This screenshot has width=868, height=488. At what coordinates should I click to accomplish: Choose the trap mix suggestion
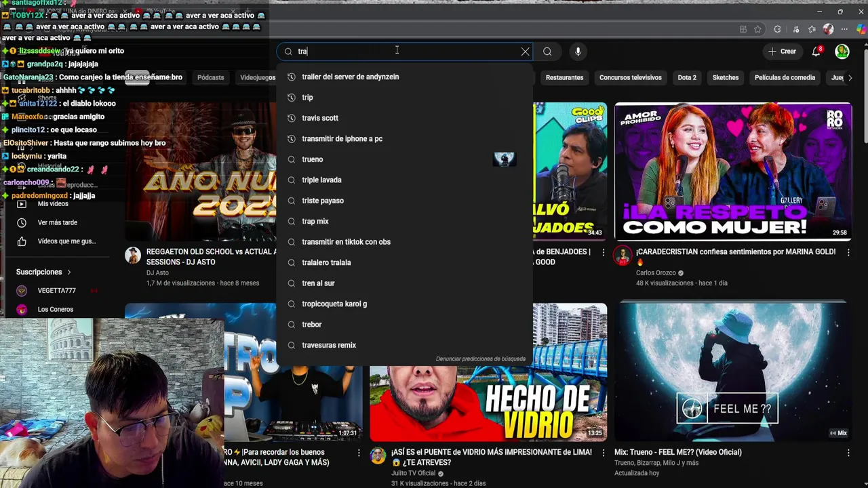coord(405,221)
